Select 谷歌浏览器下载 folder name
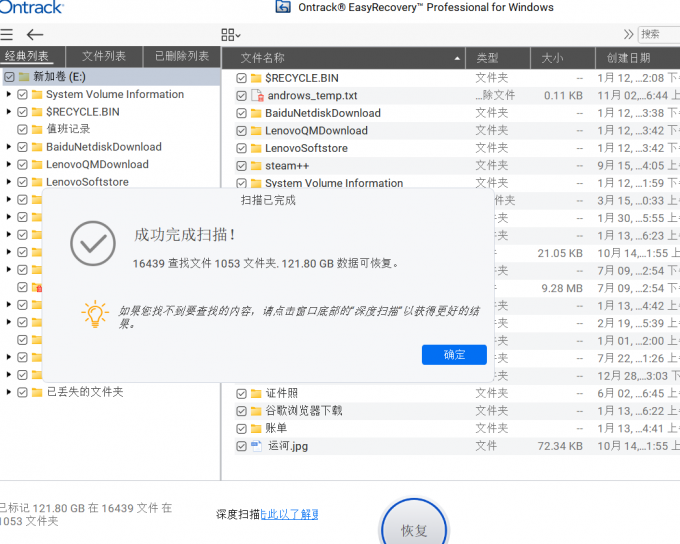 [304, 411]
